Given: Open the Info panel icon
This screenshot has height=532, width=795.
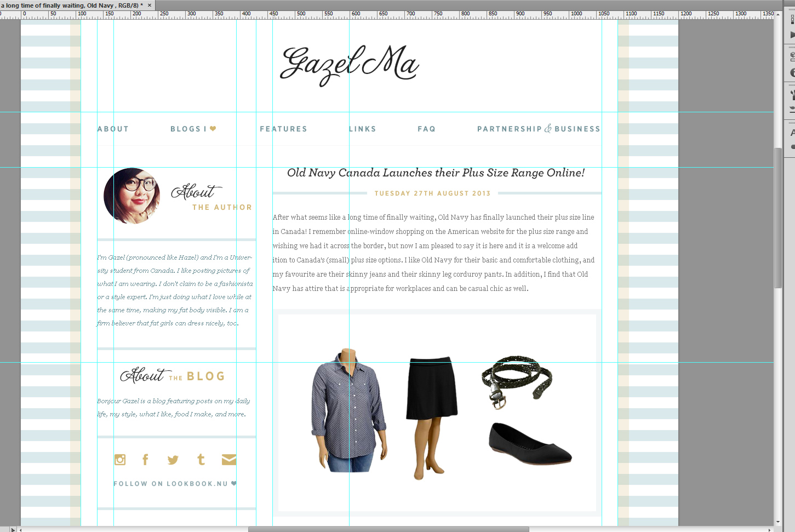Looking at the screenshot, I should tap(792, 72).
